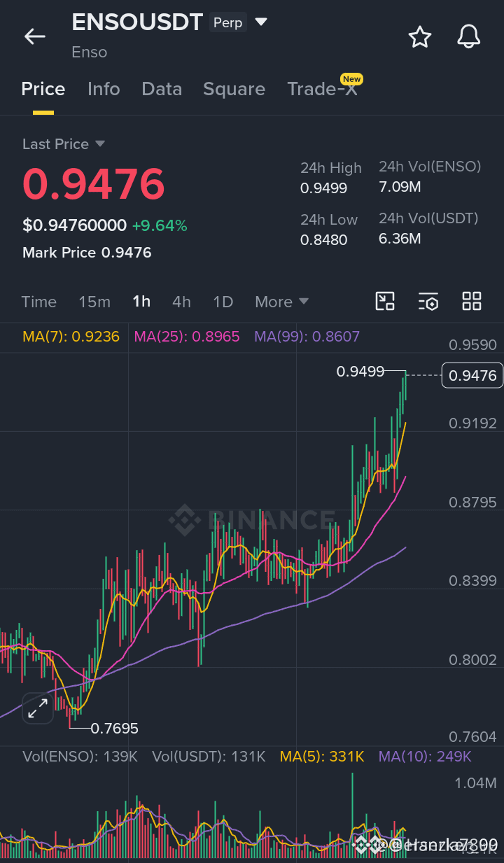Open the Trade-X tab

pos(322,89)
